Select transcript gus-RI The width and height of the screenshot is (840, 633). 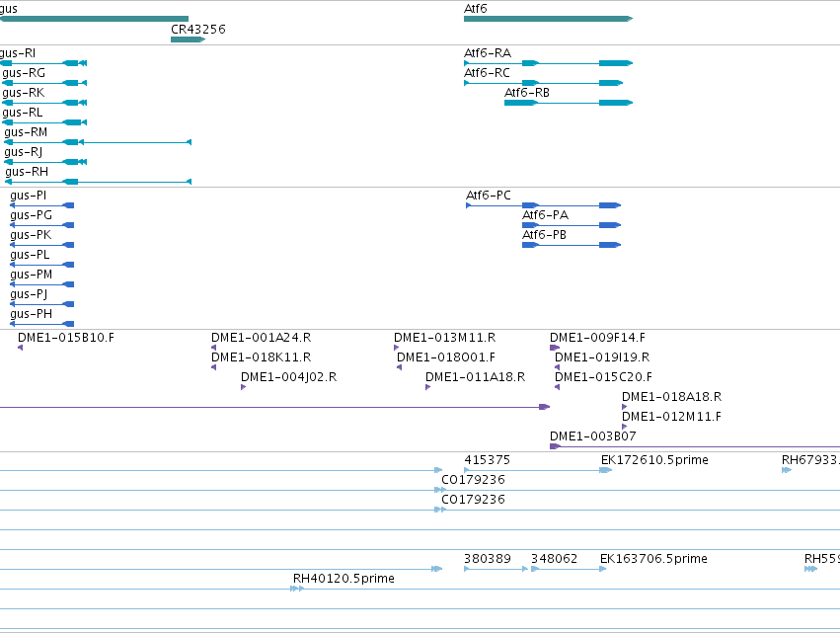pyautogui.click(x=43, y=63)
